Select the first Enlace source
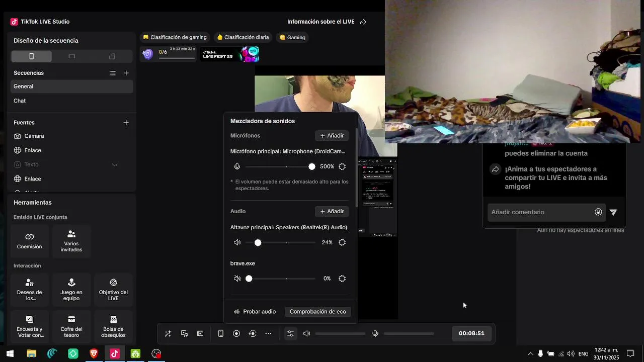644x362 pixels. pos(72,150)
